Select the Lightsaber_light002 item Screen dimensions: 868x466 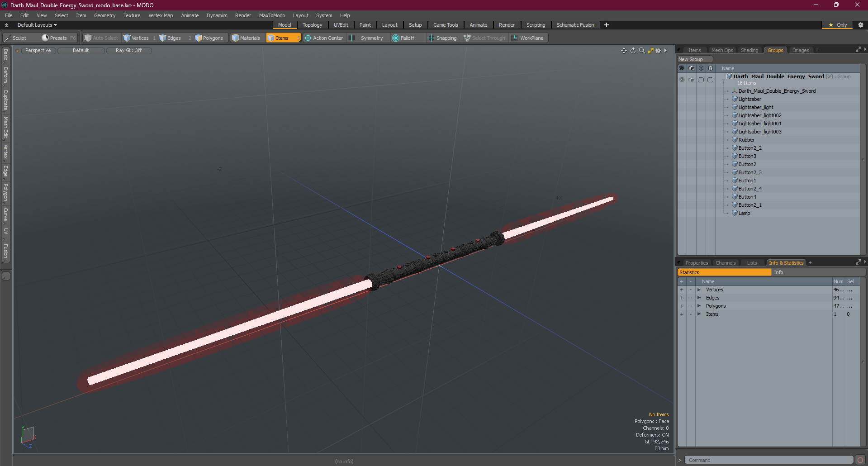(x=760, y=115)
